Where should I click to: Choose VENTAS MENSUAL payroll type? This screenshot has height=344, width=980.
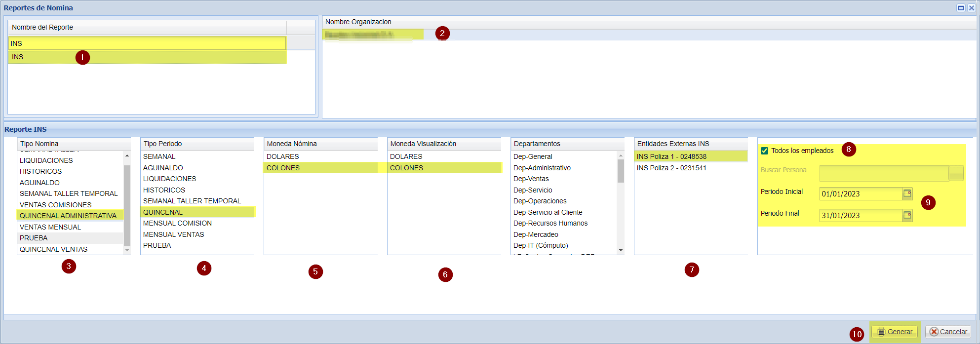pyautogui.click(x=70, y=227)
